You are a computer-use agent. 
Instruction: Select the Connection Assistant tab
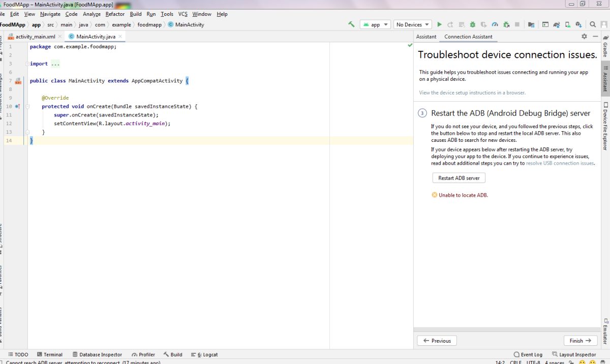click(x=468, y=37)
